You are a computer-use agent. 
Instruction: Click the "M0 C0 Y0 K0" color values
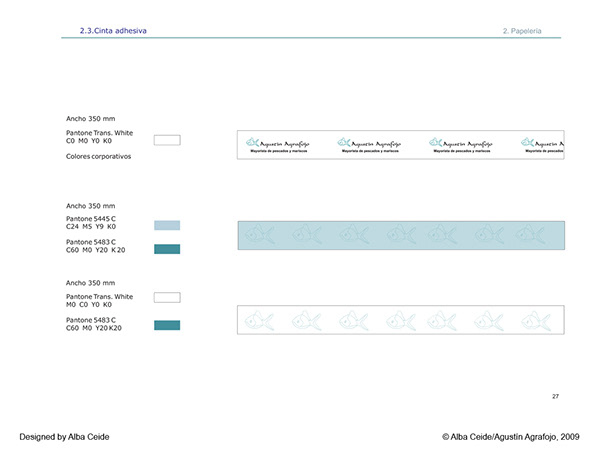[x=89, y=305]
